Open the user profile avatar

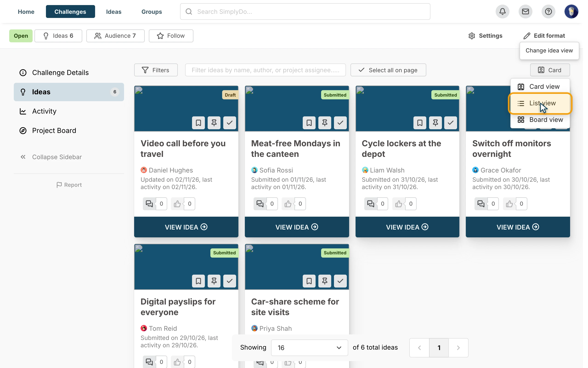pyautogui.click(x=571, y=11)
